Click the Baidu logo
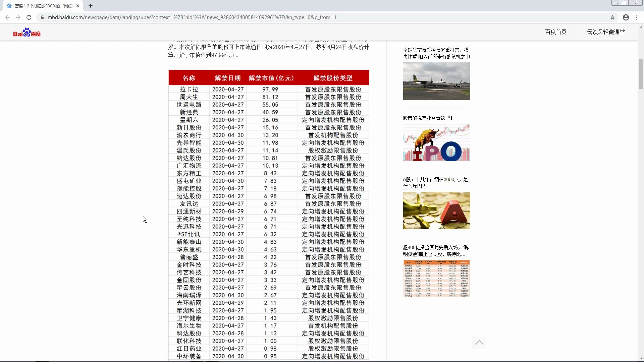The image size is (644, 362). tap(27, 32)
